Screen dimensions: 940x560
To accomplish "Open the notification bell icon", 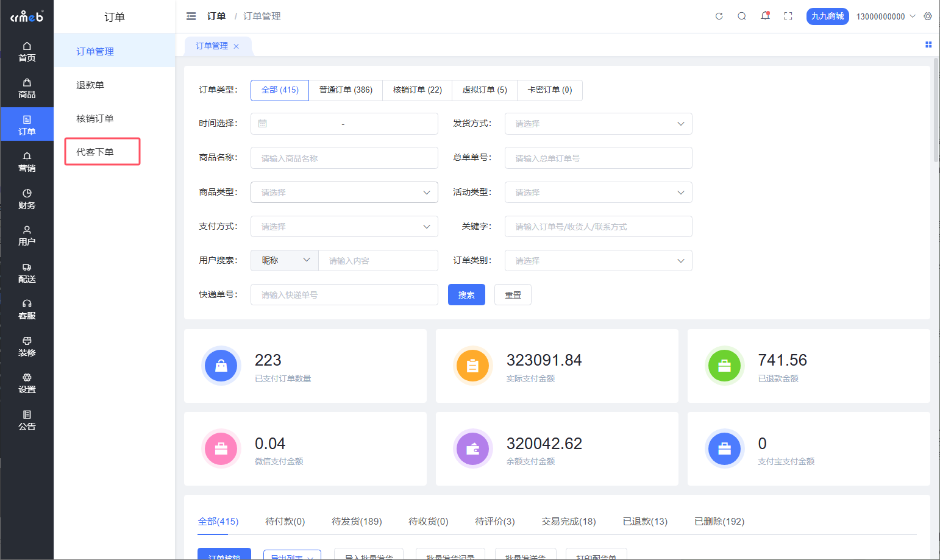I will (765, 16).
